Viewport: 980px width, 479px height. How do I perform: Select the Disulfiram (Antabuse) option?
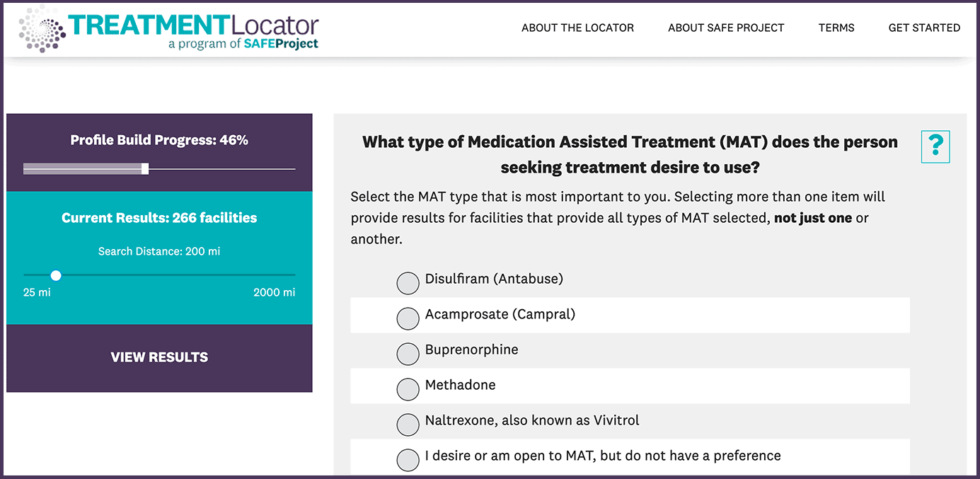tap(408, 284)
